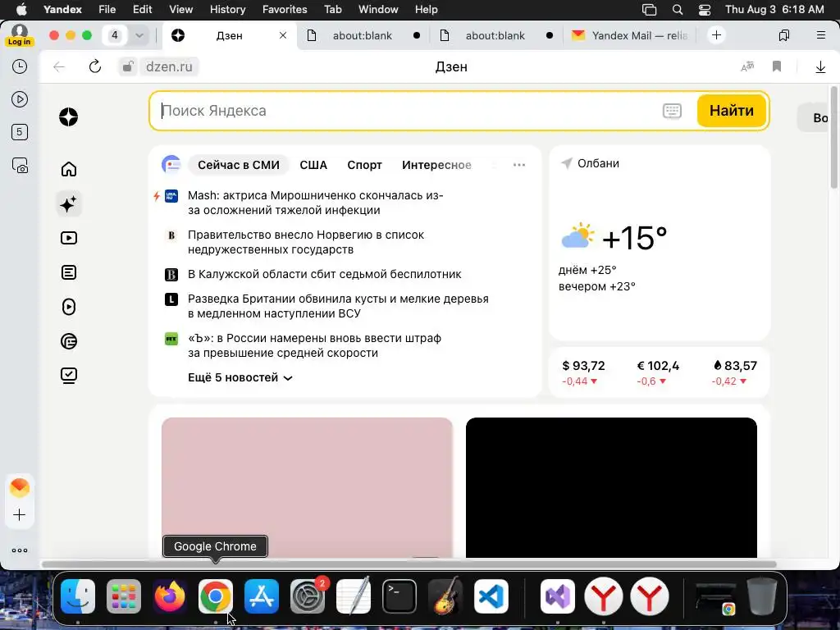Open the pink feed card thumbnail

(307, 487)
